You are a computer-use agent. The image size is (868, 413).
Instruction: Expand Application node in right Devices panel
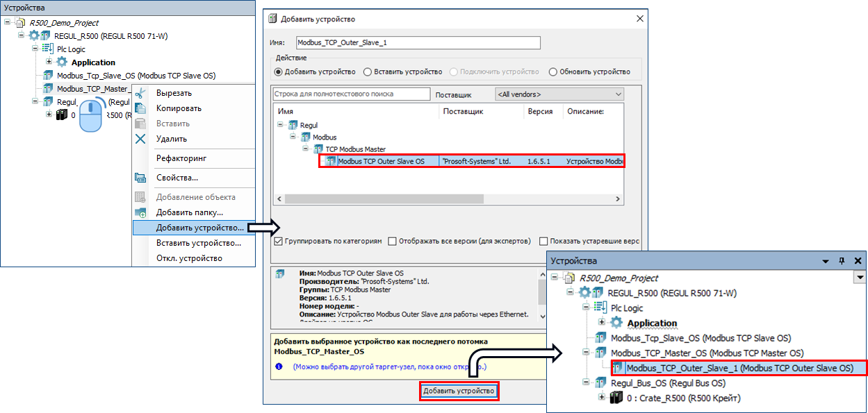point(602,323)
